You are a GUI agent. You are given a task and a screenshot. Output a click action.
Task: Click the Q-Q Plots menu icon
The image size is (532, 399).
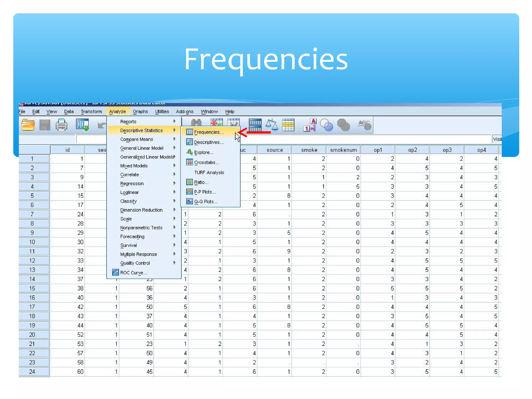(x=189, y=202)
